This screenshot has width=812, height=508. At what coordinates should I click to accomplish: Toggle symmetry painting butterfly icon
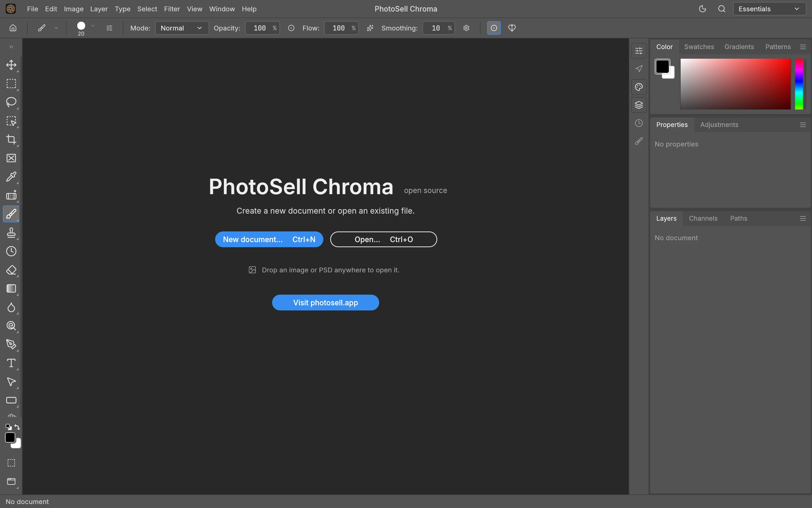click(512, 28)
